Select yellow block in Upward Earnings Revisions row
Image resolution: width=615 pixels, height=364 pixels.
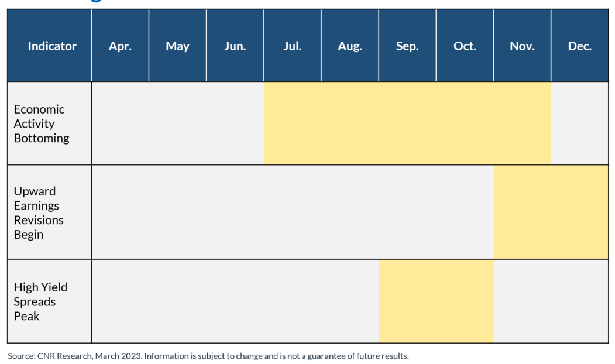coord(551,212)
